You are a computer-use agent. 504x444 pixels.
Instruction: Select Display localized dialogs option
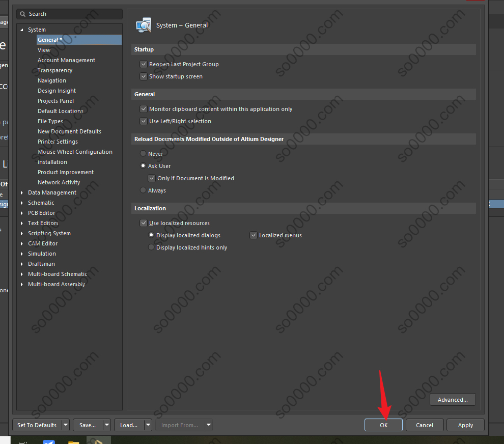click(151, 235)
